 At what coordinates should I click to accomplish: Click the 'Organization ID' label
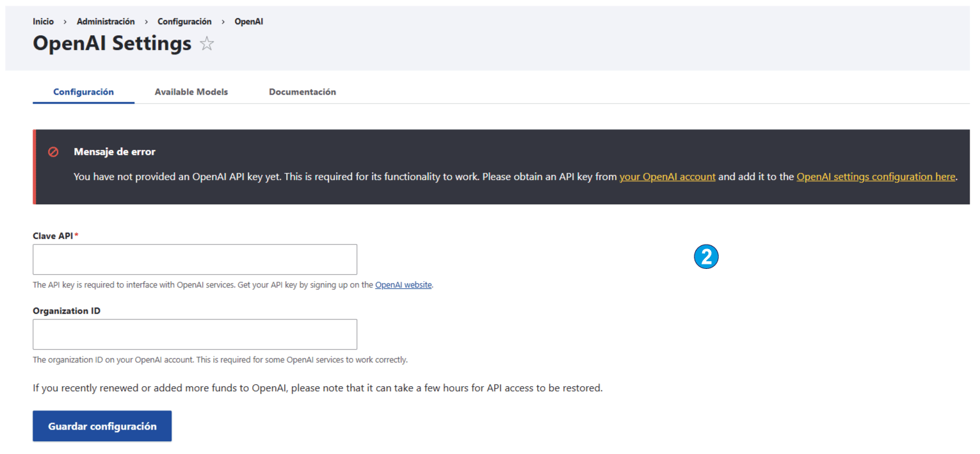67,311
